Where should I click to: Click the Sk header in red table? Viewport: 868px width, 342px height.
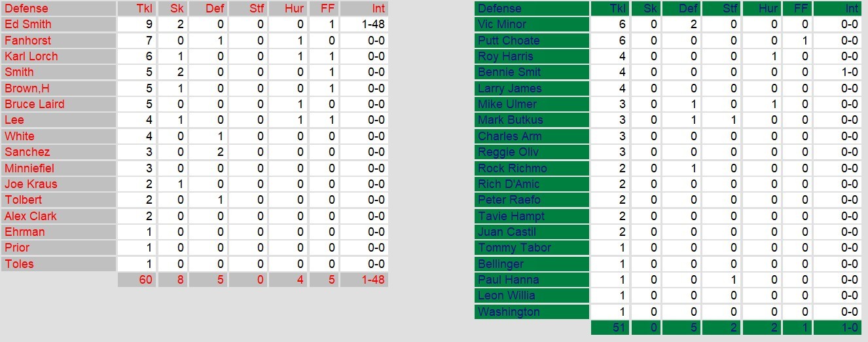point(177,9)
